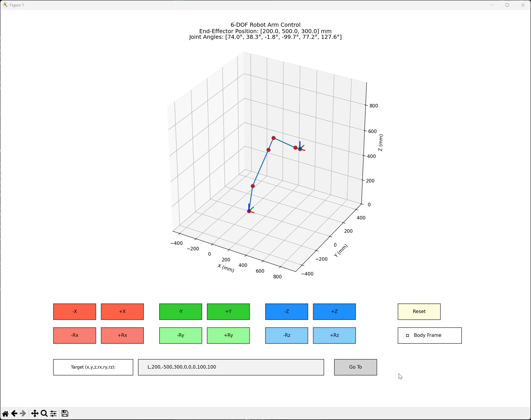Screen dimensions: 531x420
Task: Raise the arm with +Z button
Action: pos(334,312)
